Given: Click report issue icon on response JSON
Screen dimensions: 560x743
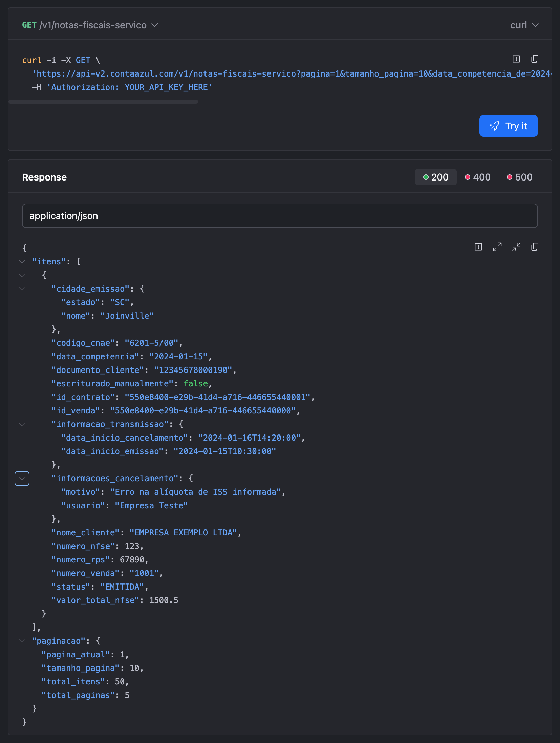Looking at the screenshot, I should coord(478,247).
